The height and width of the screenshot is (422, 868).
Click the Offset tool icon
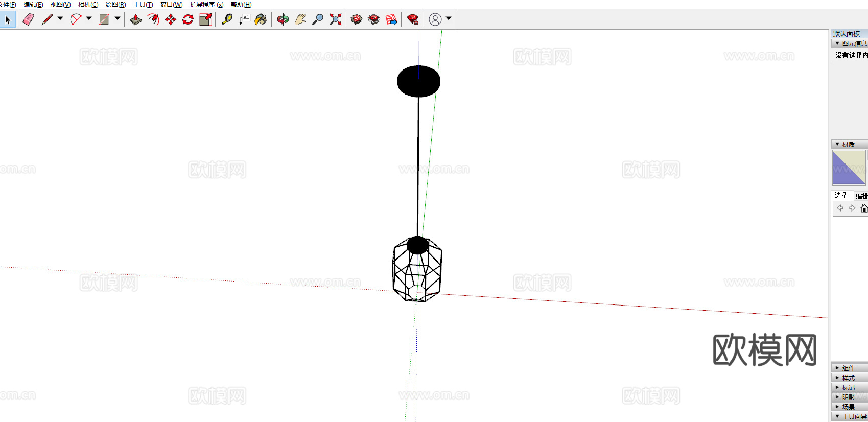[153, 19]
